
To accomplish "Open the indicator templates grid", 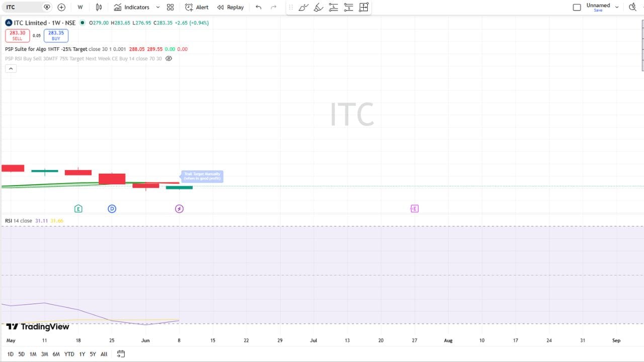I will pyautogui.click(x=170, y=7).
